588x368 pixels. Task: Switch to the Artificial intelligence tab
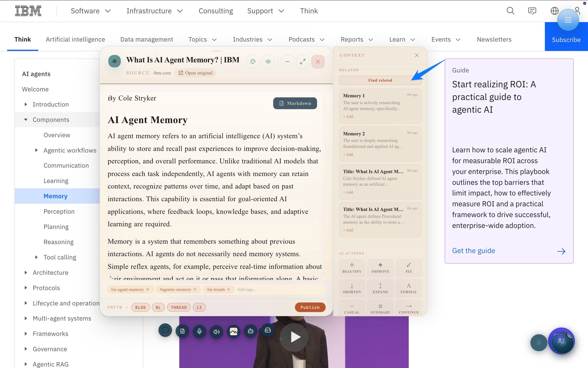pos(75,39)
